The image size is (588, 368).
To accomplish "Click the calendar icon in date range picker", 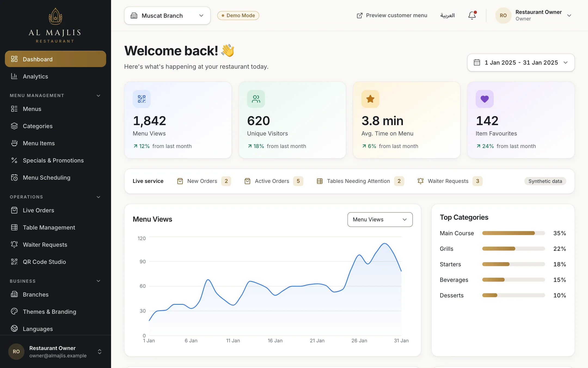I will [x=477, y=62].
